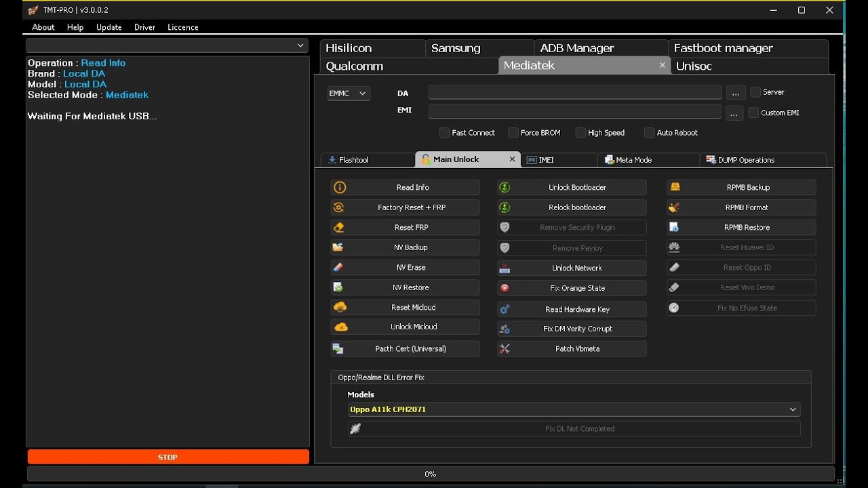
Task: Open the DUMP Operations sub-tab
Action: click(x=763, y=160)
